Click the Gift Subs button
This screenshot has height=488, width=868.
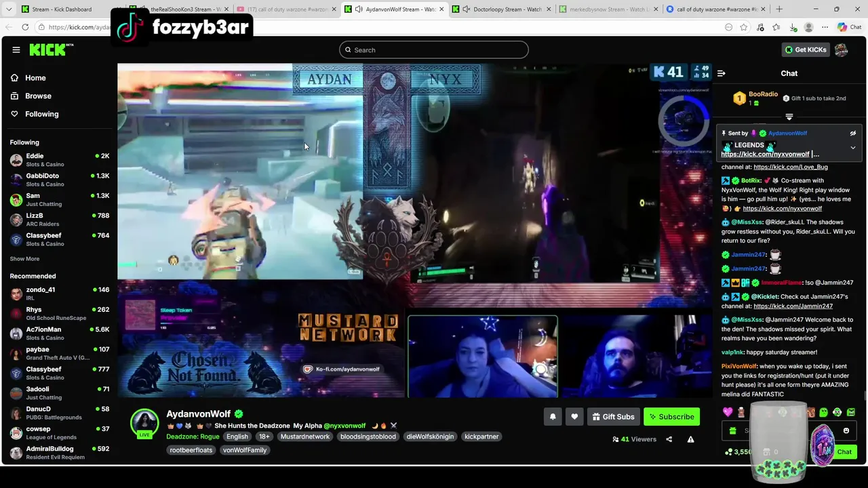click(613, 417)
